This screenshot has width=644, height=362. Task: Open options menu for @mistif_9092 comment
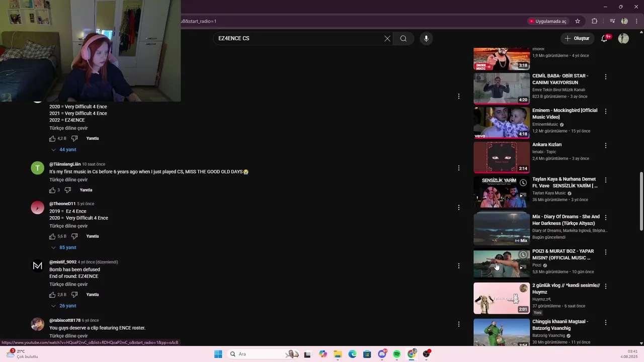pyautogui.click(x=458, y=266)
